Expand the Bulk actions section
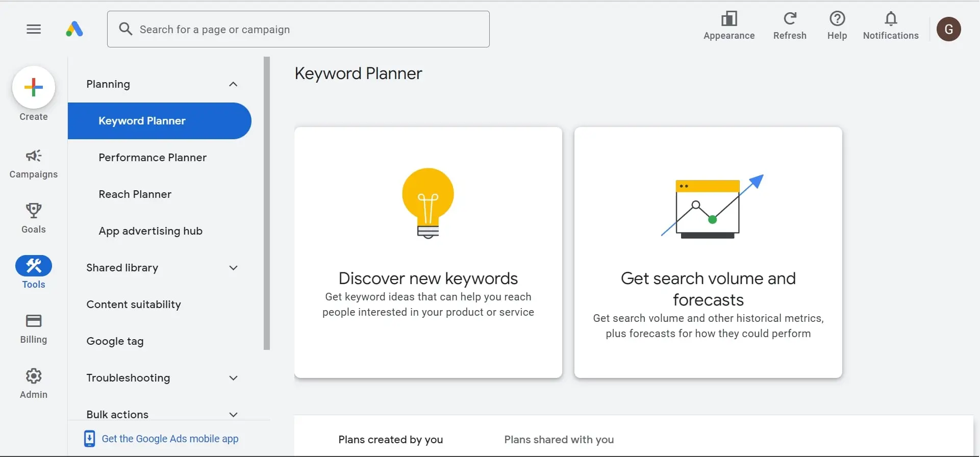980x457 pixels. pos(233,414)
